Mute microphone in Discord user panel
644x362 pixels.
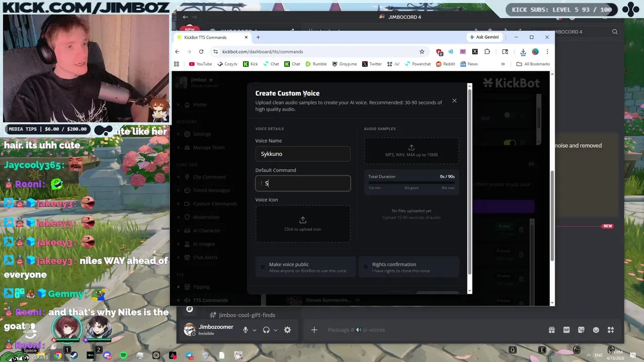(246, 330)
